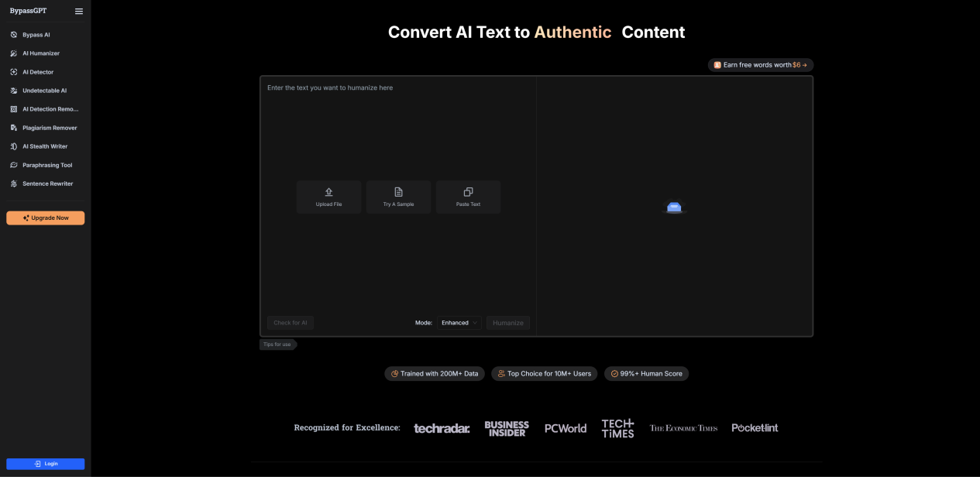Click the Convert AI Text to Authentic Content heading
Viewport: 980px width, 480px height.
(536, 33)
